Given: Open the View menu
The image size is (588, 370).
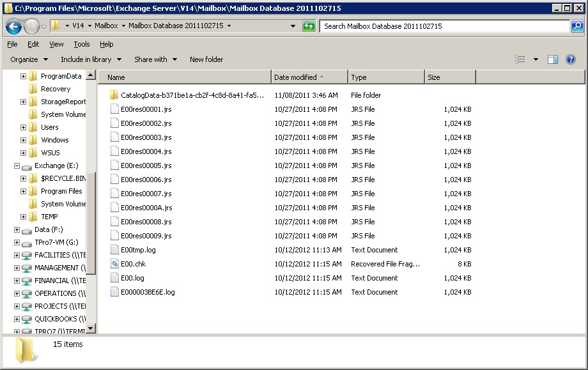Looking at the screenshot, I should tap(56, 44).
